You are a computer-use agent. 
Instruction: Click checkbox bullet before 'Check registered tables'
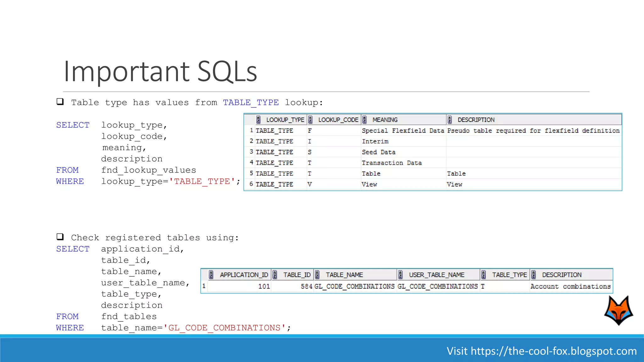(60, 237)
